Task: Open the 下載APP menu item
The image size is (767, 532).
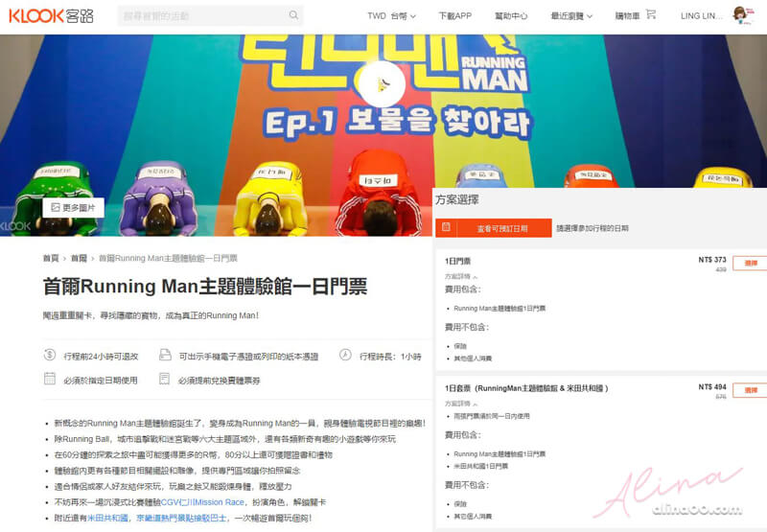Action: pyautogui.click(x=454, y=15)
